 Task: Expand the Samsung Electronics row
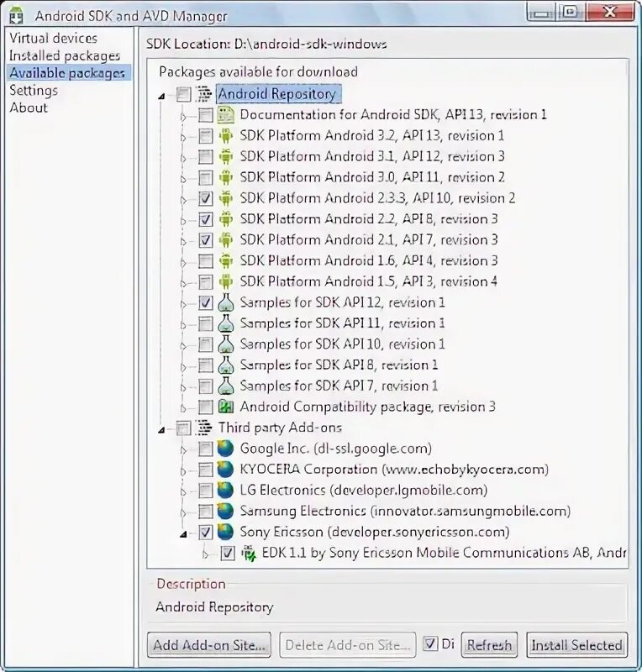click(183, 513)
